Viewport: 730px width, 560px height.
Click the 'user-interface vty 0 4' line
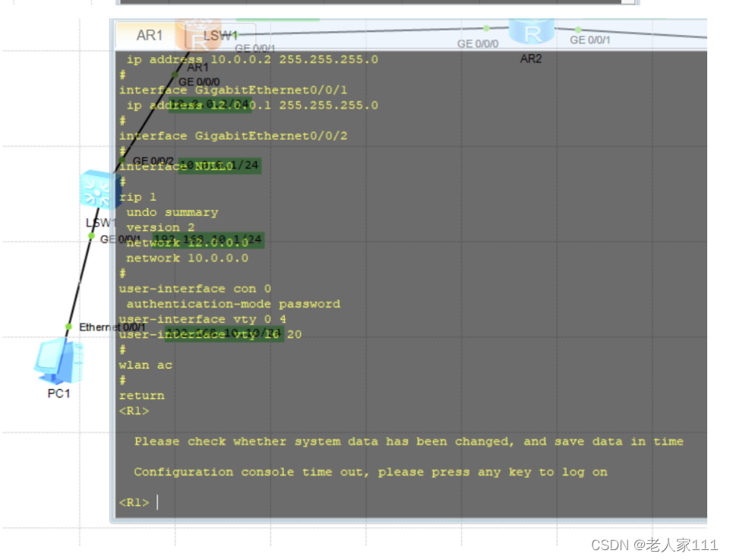[202, 319]
